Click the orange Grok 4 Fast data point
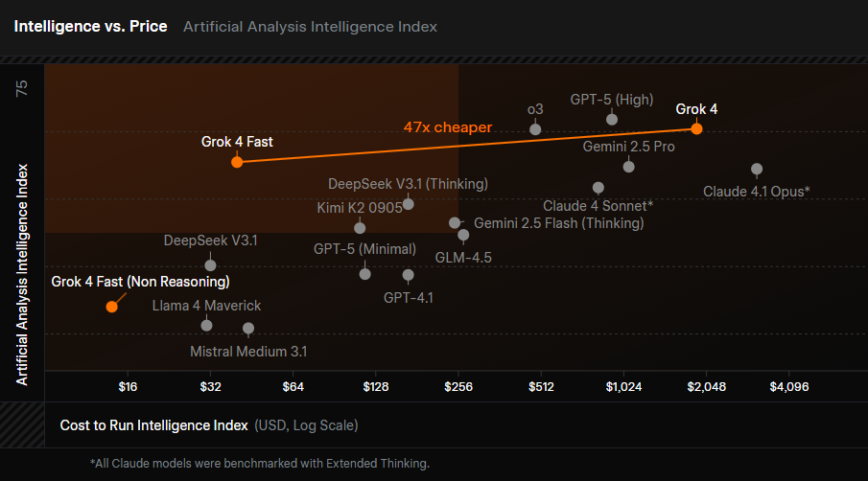Viewport: 868px width, 481px height. (x=237, y=162)
